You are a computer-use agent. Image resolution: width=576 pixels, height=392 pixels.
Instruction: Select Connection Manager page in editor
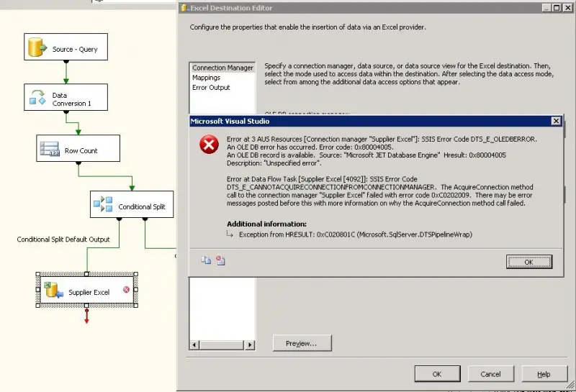[x=222, y=68]
